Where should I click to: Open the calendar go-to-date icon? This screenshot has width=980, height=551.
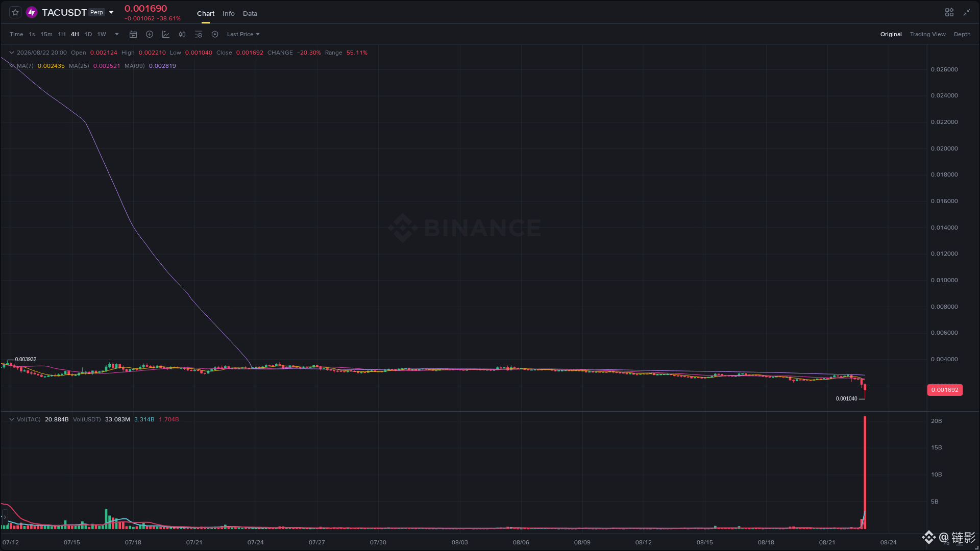point(133,34)
